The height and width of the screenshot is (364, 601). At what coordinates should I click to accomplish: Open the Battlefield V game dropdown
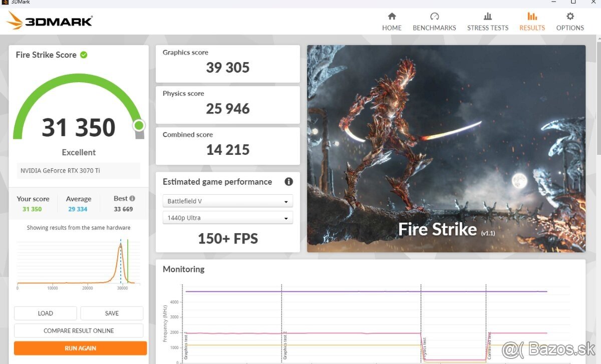coord(227,201)
